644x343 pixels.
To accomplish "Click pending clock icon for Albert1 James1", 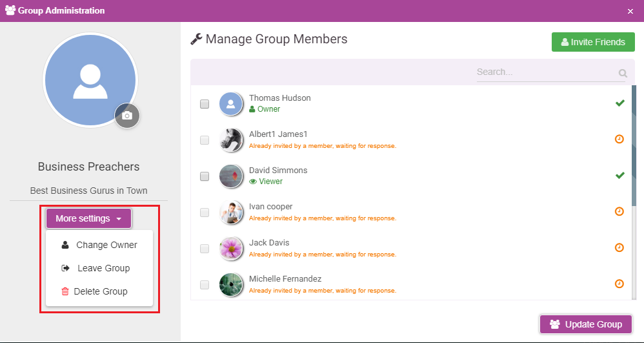I will coord(619,139).
